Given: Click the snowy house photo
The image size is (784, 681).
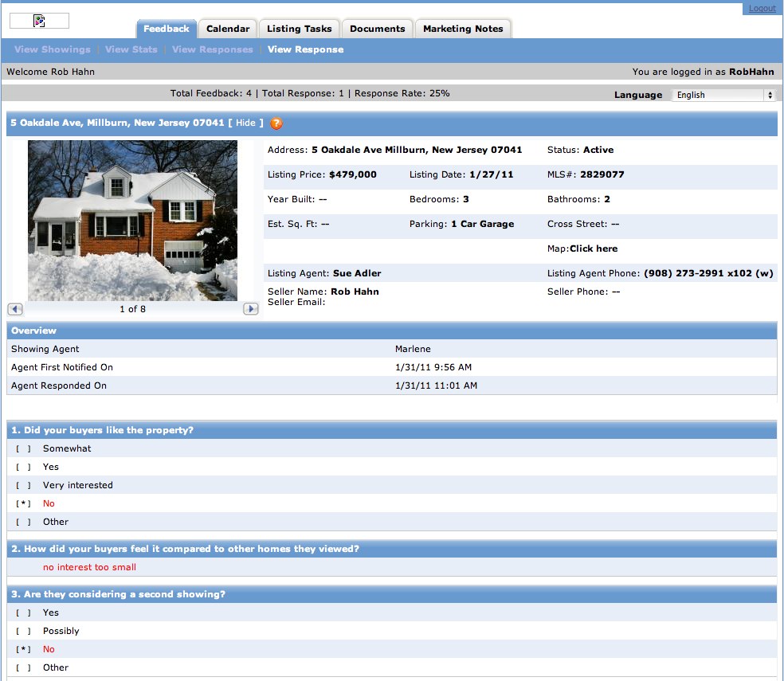Looking at the screenshot, I should (x=132, y=221).
